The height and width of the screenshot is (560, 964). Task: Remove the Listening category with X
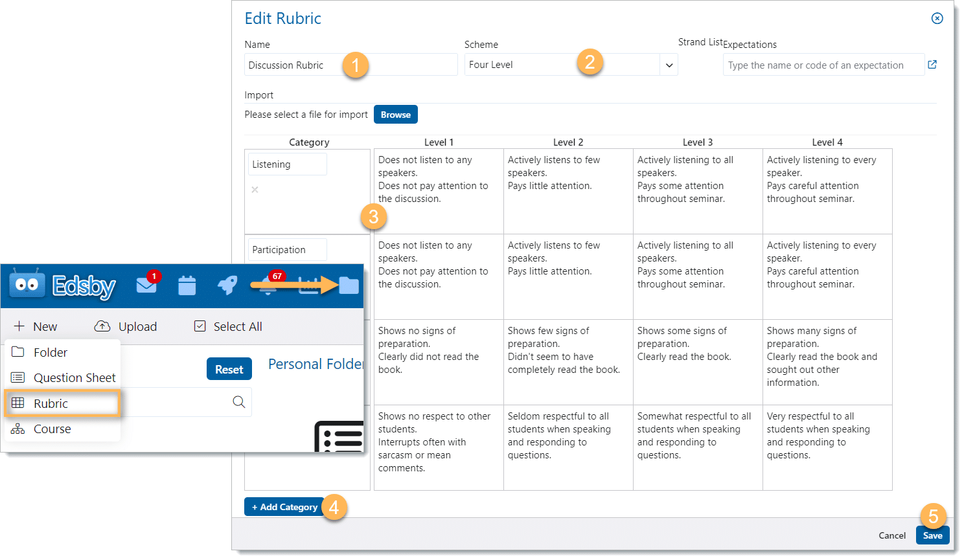tap(255, 190)
